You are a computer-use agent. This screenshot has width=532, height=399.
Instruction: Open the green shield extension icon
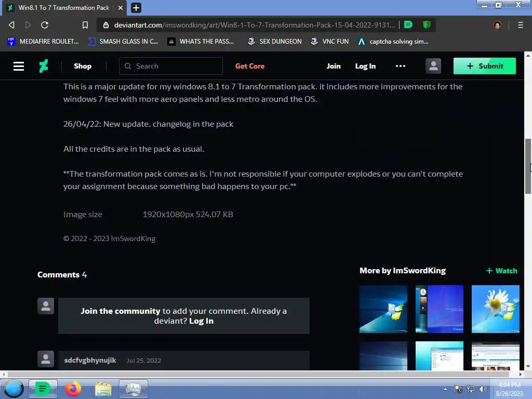click(427, 25)
